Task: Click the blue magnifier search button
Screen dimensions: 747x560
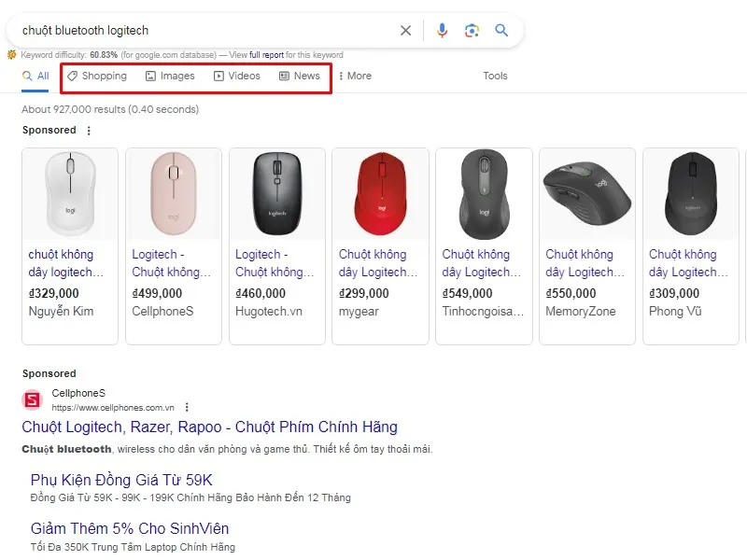Action: pos(501,31)
